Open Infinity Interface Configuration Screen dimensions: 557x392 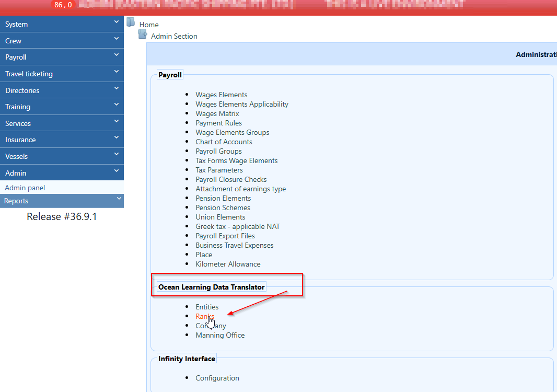tap(217, 378)
